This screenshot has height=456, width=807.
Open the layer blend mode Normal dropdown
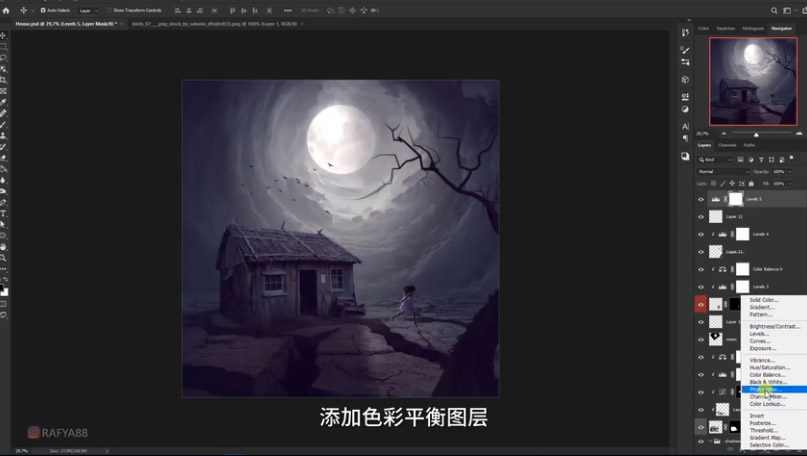coord(723,172)
